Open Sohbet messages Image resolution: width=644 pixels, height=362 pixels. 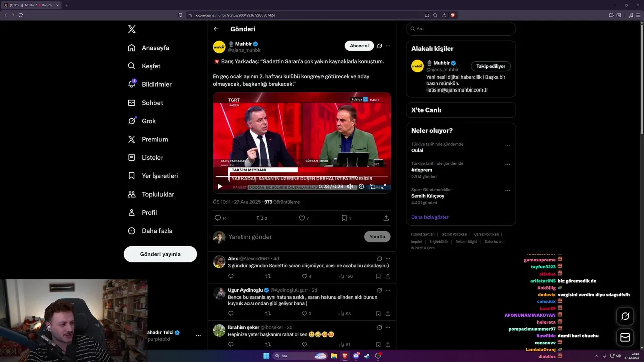point(145,103)
